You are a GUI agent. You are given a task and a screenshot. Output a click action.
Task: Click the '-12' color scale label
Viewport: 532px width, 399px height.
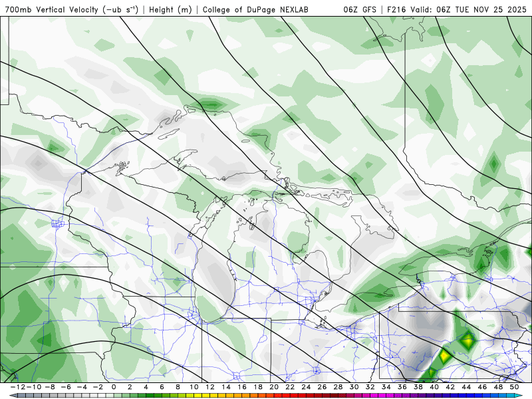(18, 387)
